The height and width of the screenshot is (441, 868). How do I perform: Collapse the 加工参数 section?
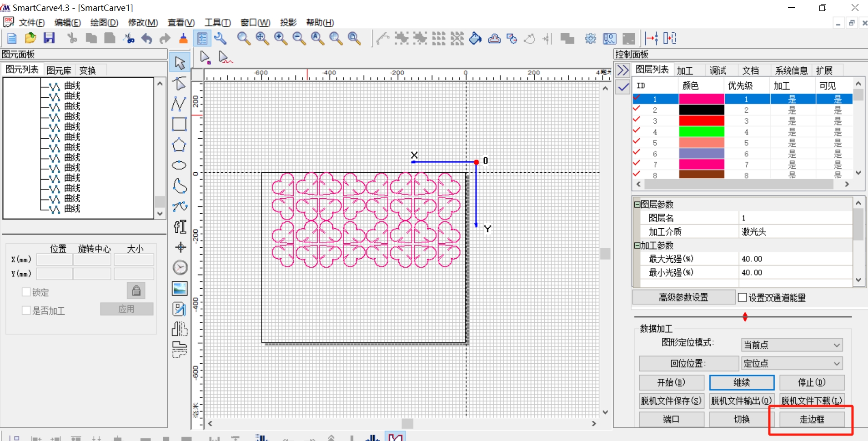click(637, 245)
